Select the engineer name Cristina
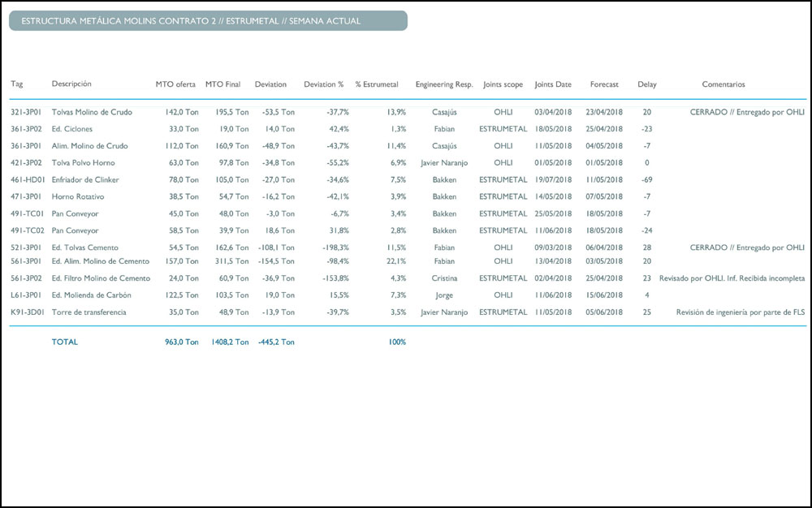The width and height of the screenshot is (812, 508). pyautogui.click(x=444, y=278)
